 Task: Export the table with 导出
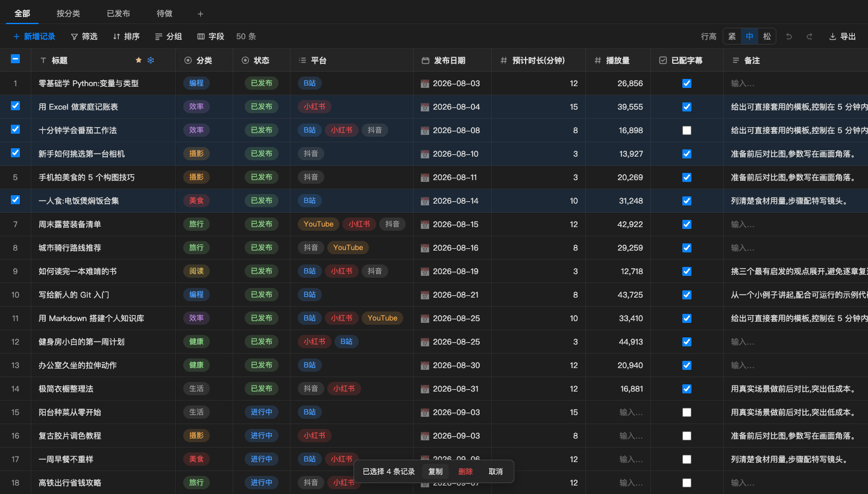pos(843,37)
